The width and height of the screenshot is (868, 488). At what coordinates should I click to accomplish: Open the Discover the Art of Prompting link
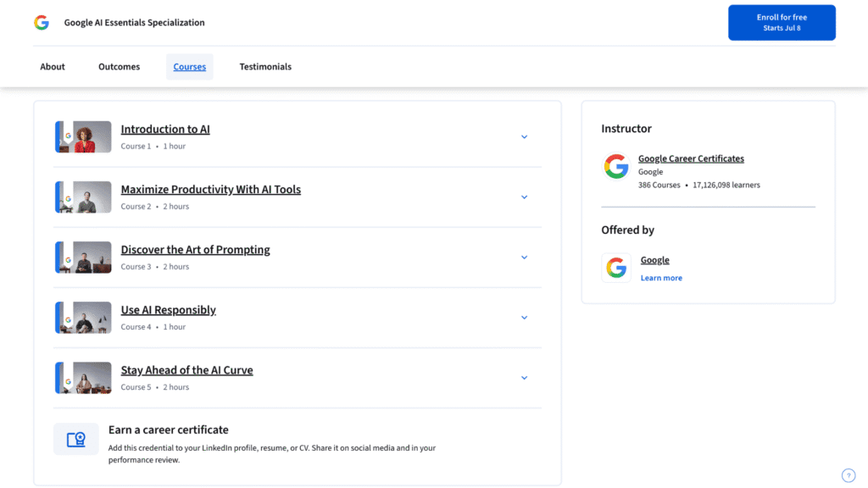tap(196, 250)
